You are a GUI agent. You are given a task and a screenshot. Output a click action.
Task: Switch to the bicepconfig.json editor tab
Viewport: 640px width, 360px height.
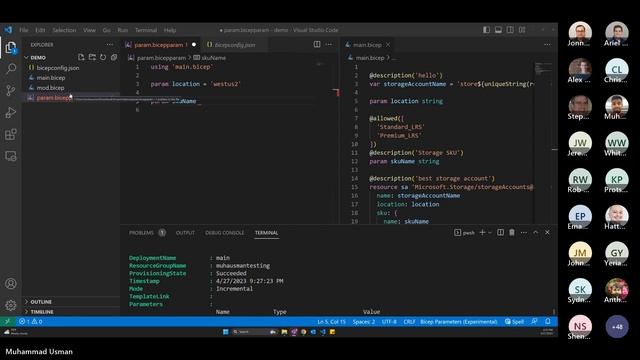[234, 45]
